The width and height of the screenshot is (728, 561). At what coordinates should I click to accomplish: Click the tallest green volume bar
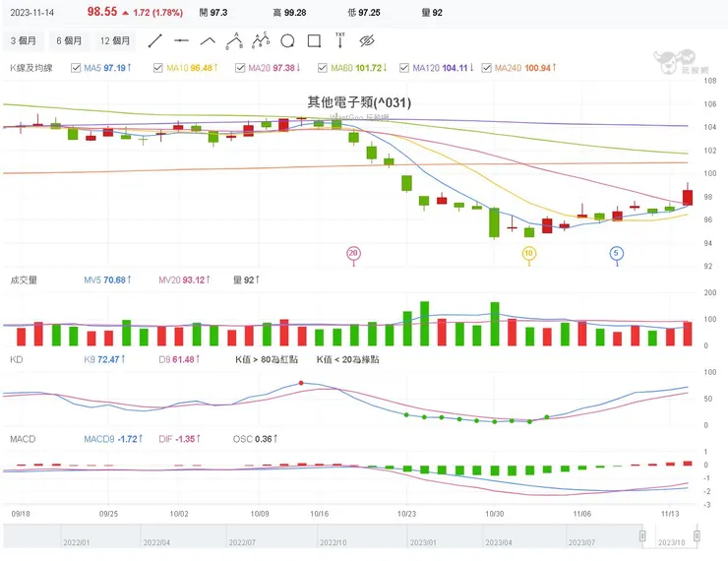tap(424, 324)
